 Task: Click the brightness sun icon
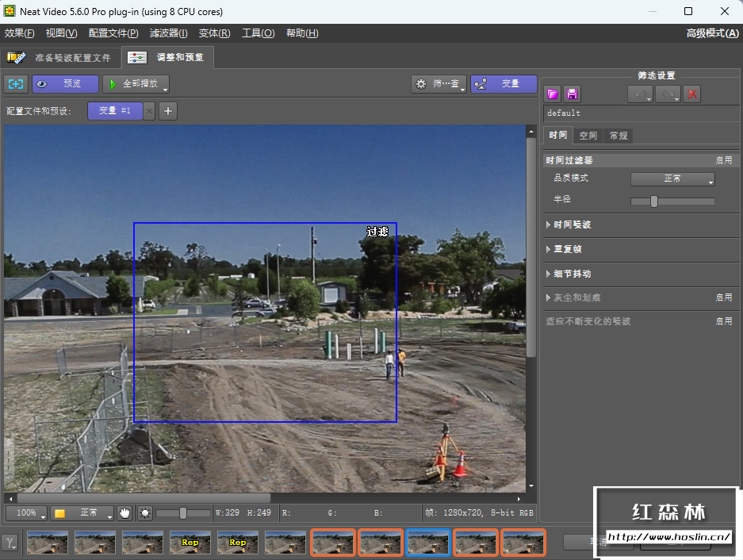click(x=144, y=513)
